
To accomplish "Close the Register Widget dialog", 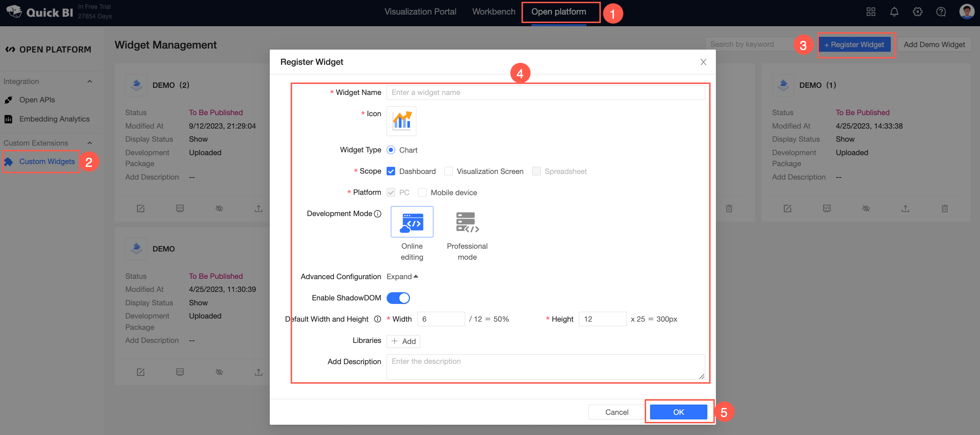I will tap(703, 62).
